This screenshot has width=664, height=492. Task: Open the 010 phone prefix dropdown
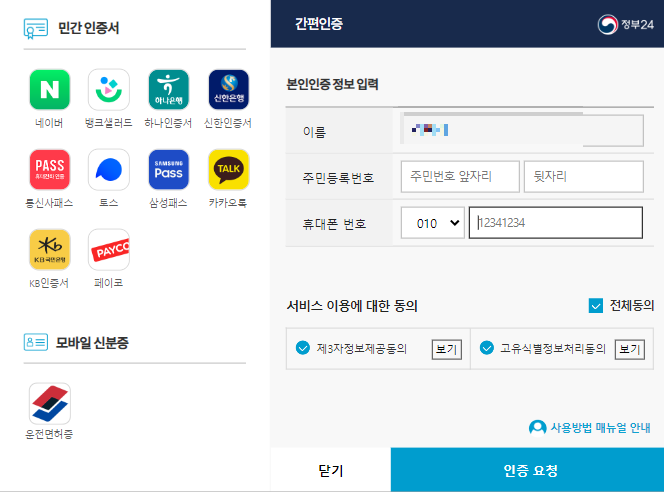pos(433,223)
